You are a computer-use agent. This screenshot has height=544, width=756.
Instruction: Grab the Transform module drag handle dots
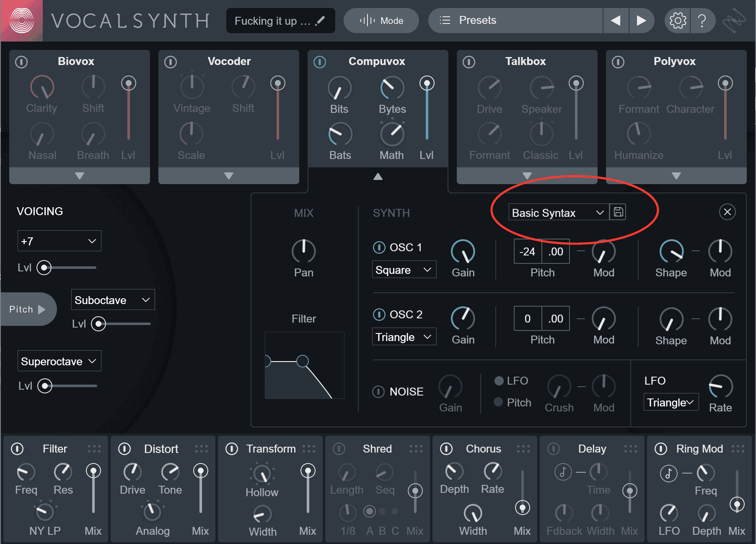click(309, 449)
